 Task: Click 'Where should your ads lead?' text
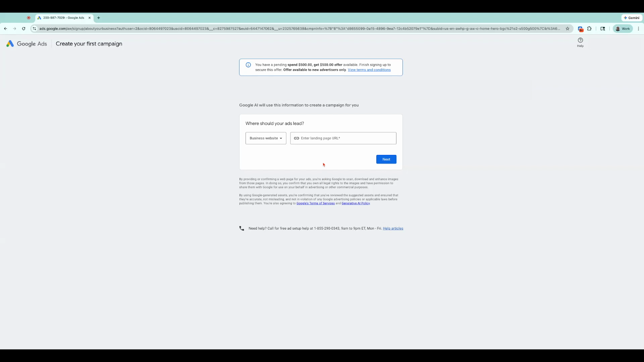[275, 123]
